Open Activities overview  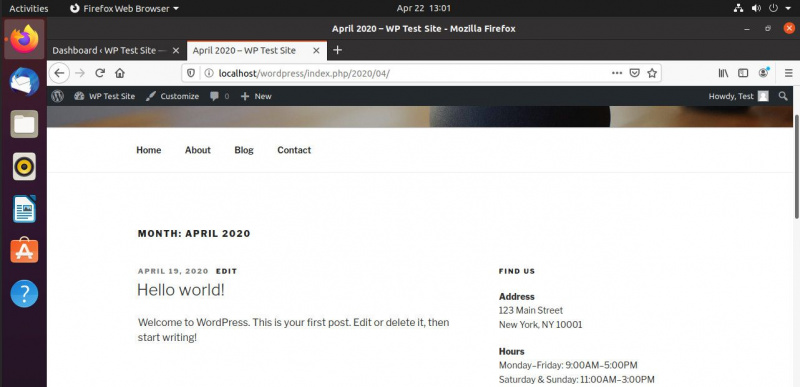pyautogui.click(x=29, y=8)
